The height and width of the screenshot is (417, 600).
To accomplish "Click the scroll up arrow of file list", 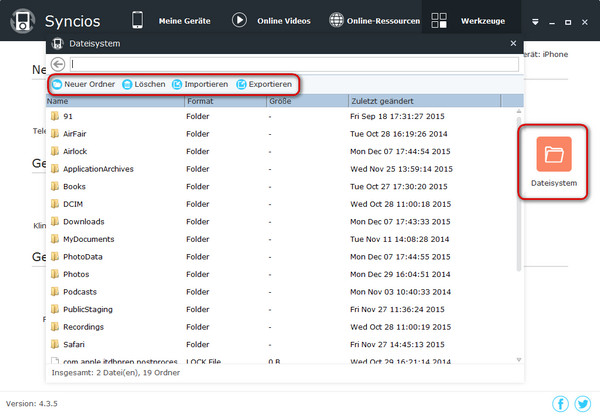I will click(519, 111).
